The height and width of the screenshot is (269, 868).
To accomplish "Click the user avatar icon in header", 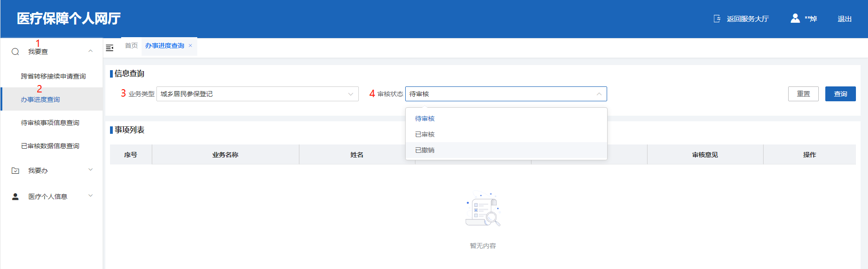I will pyautogui.click(x=795, y=19).
